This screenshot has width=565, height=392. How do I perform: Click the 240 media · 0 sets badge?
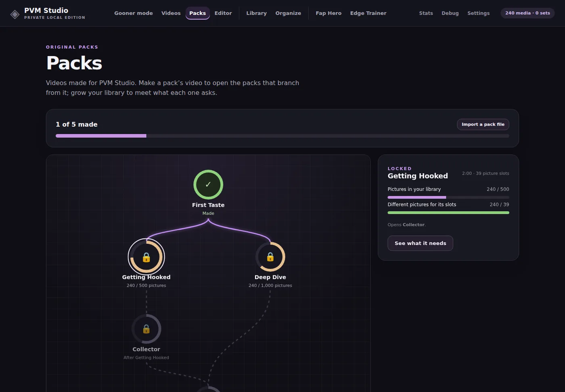(x=527, y=13)
